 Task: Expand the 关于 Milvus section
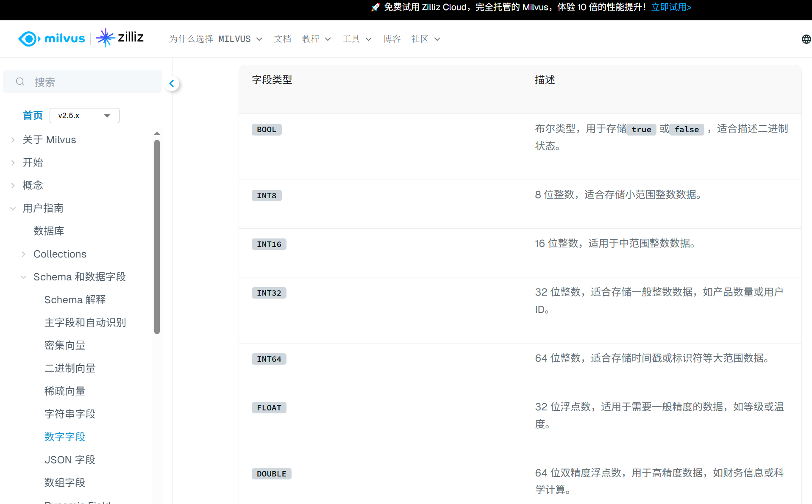(13, 140)
